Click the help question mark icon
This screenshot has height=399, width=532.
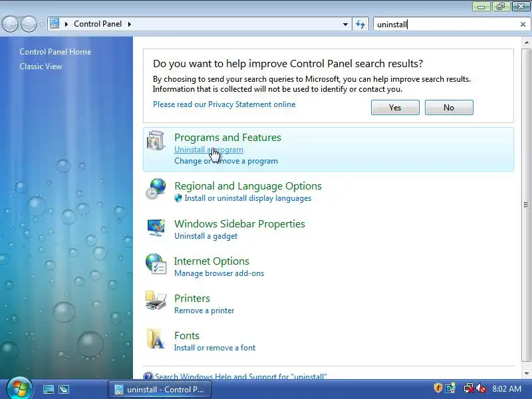tap(148, 376)
